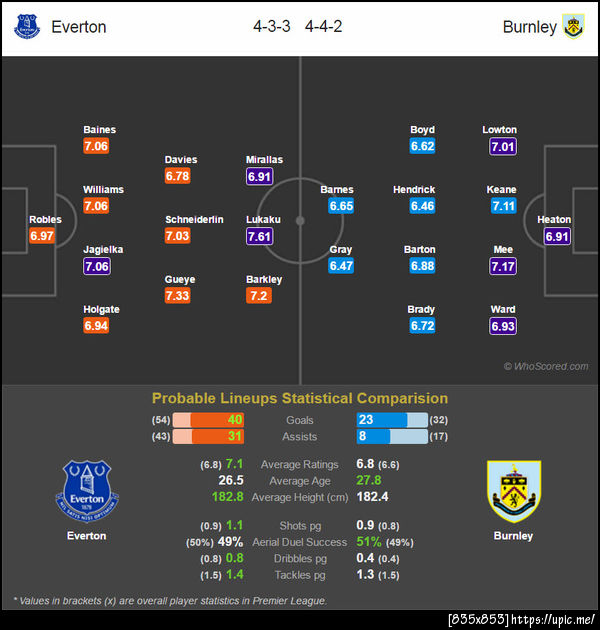Click the small Everton crest in the header
This screenshot has width=600, height=630.
[x=27, y=26]
